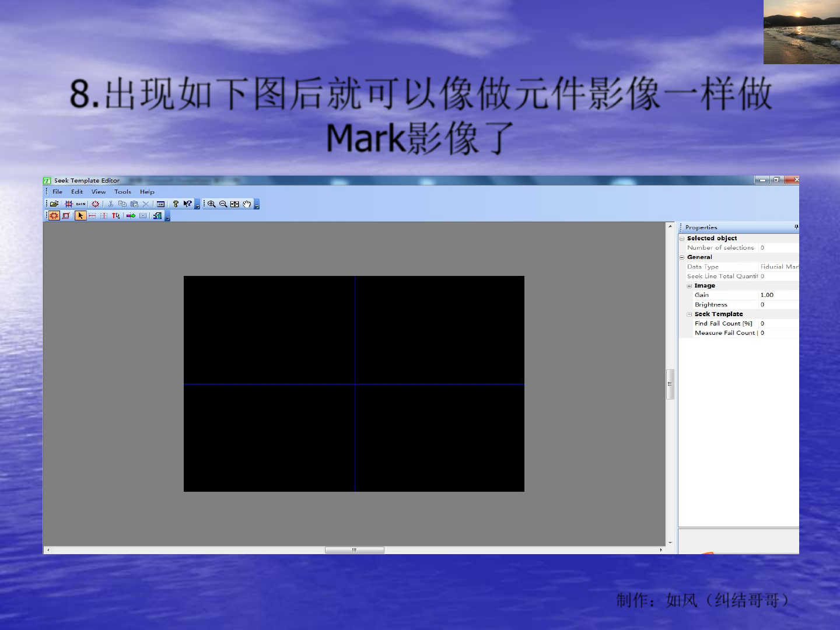The width and height of the screenshot is (840, 630).
Task: Click the vertical seek line tool
Action: [104, 216]
